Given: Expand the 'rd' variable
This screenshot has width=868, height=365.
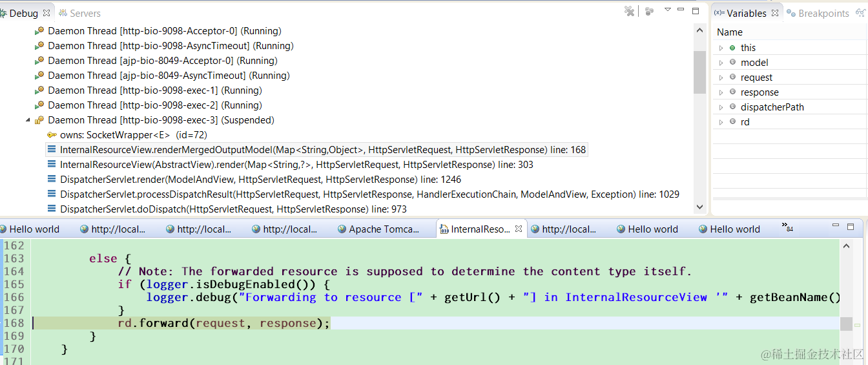Looking at the screenshot, I should [721, 122].
